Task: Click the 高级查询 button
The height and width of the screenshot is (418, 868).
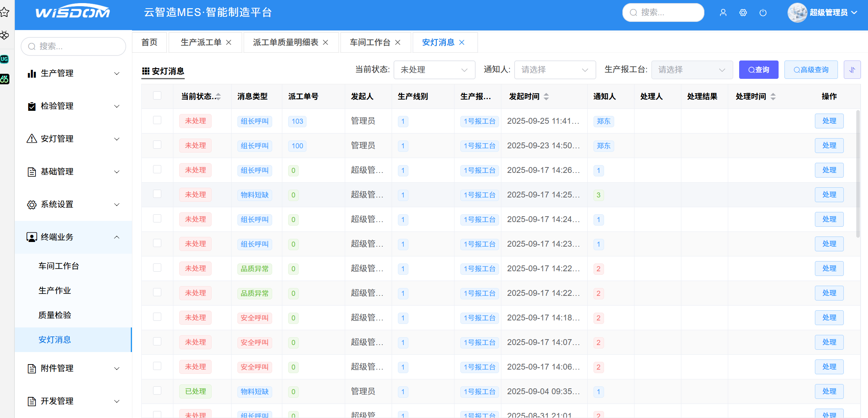Action: pyautogui.click(x=811, y=70)
